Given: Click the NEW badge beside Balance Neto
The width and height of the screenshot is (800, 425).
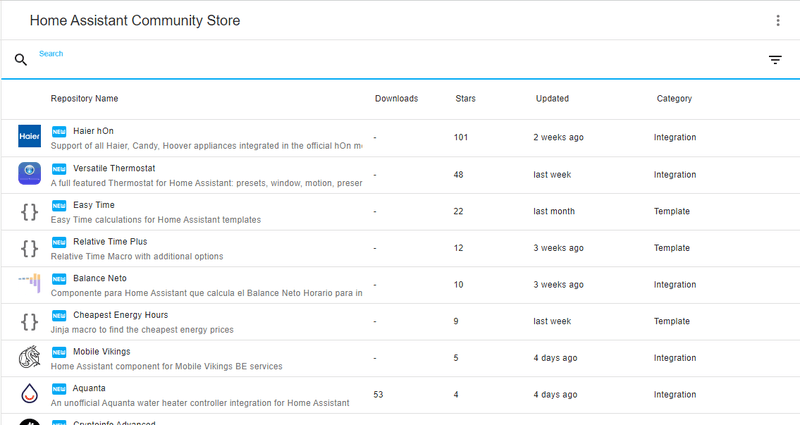Looking at the screenshot, I should 59,279.
